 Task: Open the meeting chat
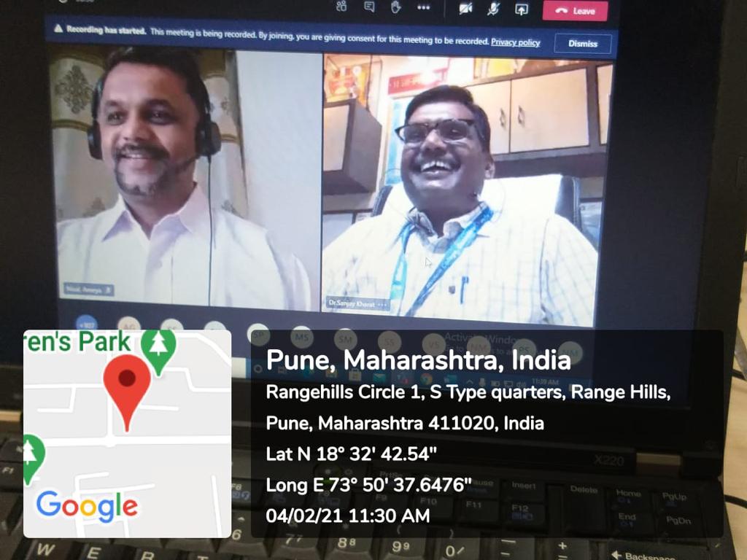point(369,7)
